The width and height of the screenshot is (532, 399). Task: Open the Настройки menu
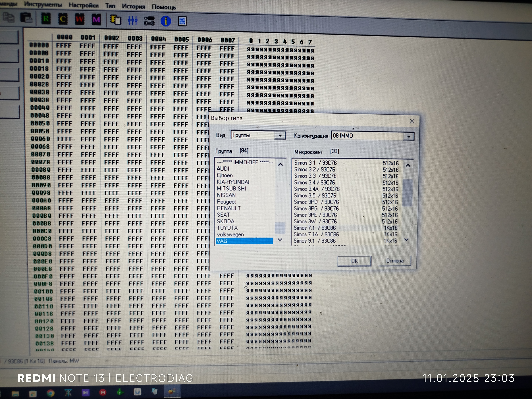click(83, 5)
